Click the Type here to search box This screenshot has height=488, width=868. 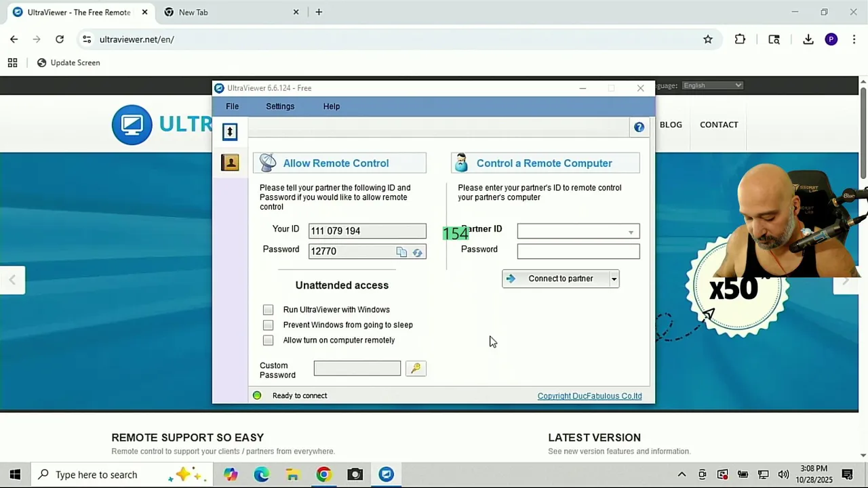[x=122, y=474]
